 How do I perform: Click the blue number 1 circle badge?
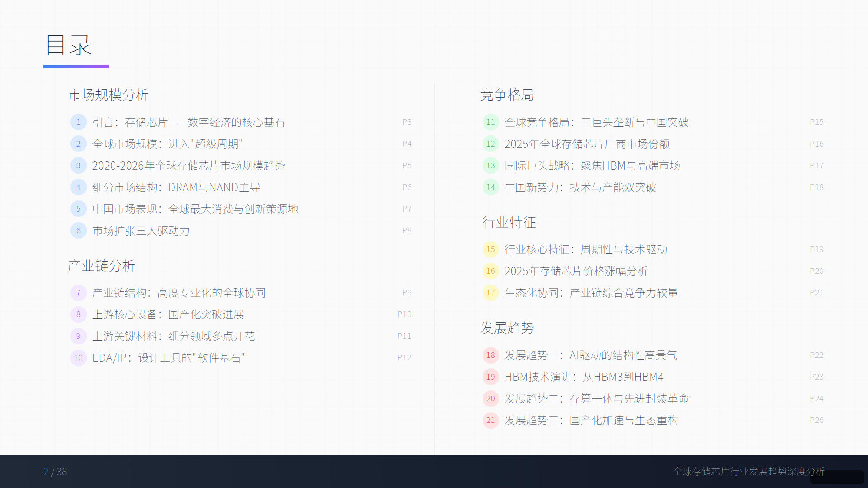coord(79,122)
